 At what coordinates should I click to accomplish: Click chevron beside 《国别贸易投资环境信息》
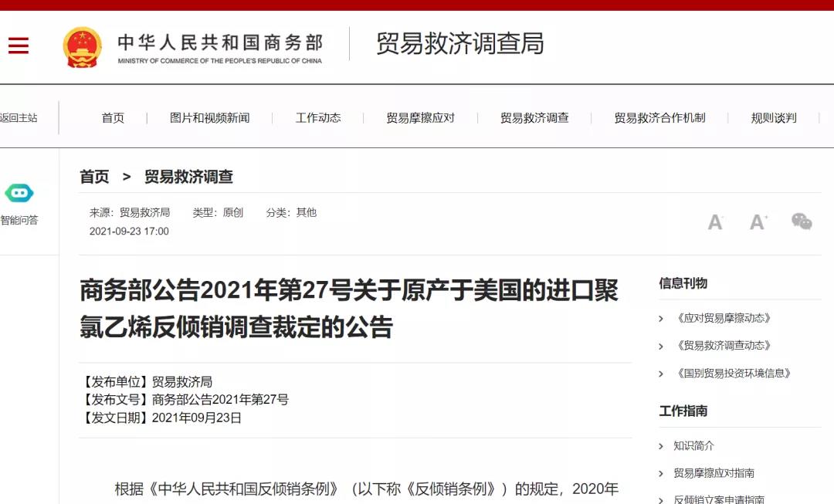(x=660, y=374)
